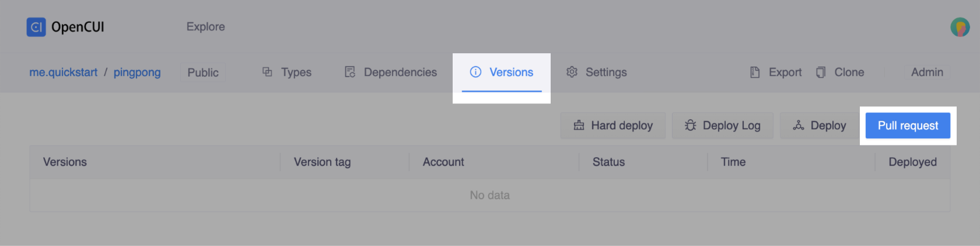The image size is (980, 246).
Task: Click the Clone copy icon
Action: pyautogui.click(x=821, y=72)
